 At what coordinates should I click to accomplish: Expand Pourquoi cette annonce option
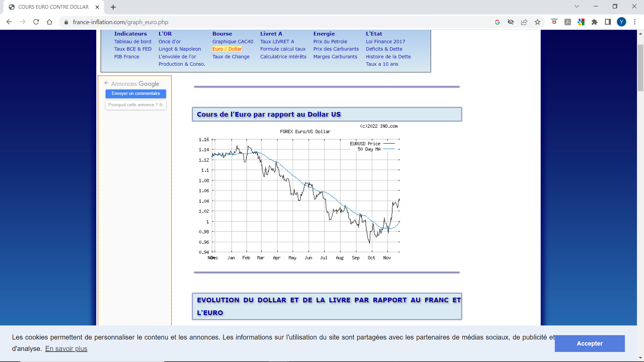click(x=136, y=105)
